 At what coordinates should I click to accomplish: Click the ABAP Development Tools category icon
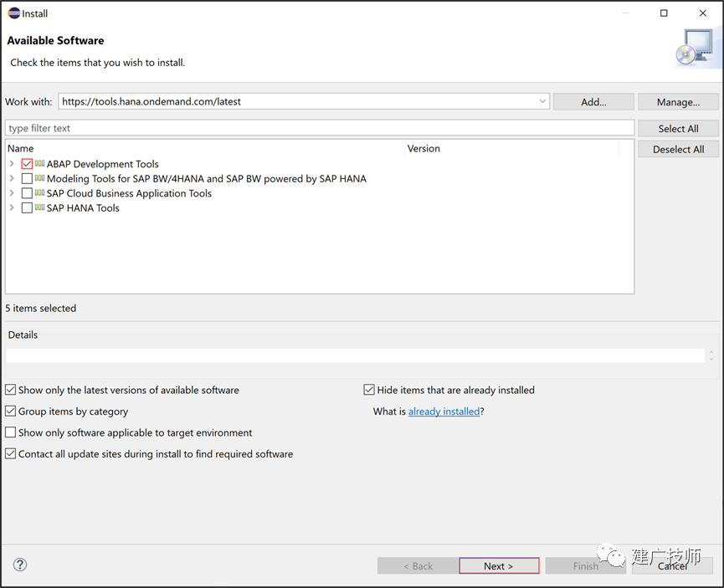39,163
